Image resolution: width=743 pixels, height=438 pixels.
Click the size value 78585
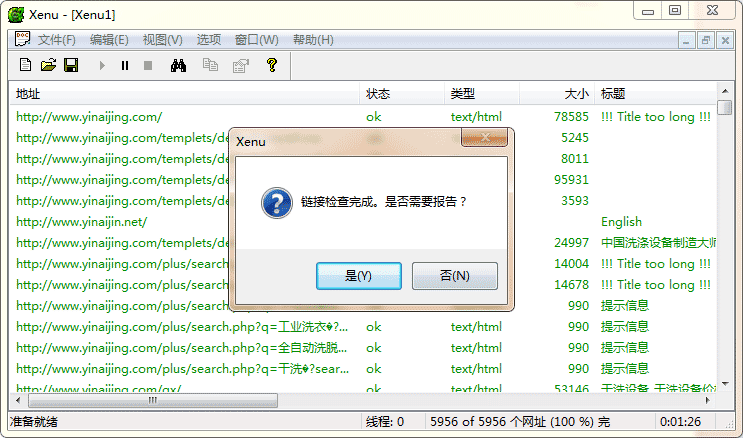571,117
